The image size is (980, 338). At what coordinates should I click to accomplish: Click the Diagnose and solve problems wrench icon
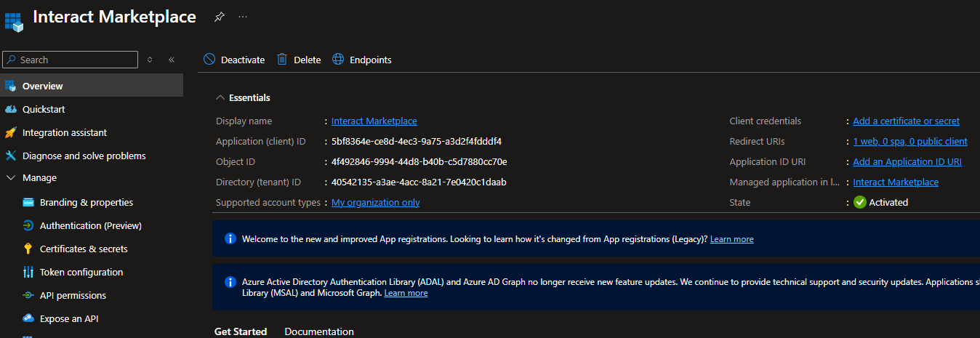tap(10, 156)
